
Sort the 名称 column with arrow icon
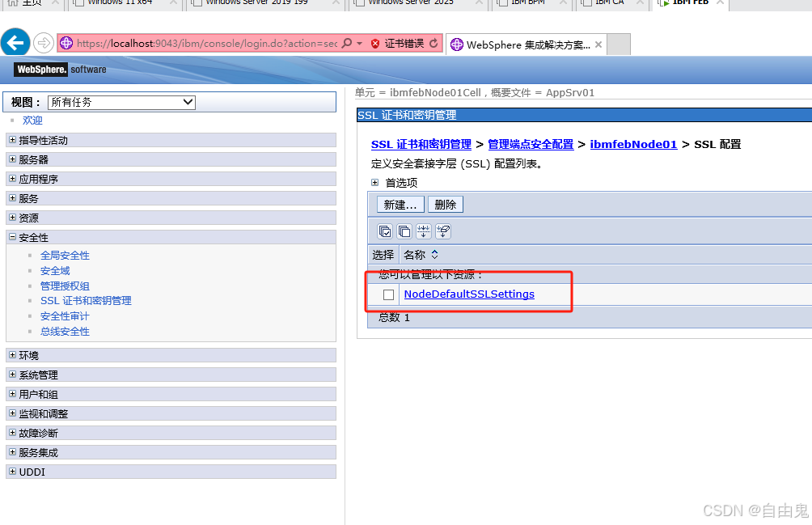pyautogui.click(x=434, y=254)
